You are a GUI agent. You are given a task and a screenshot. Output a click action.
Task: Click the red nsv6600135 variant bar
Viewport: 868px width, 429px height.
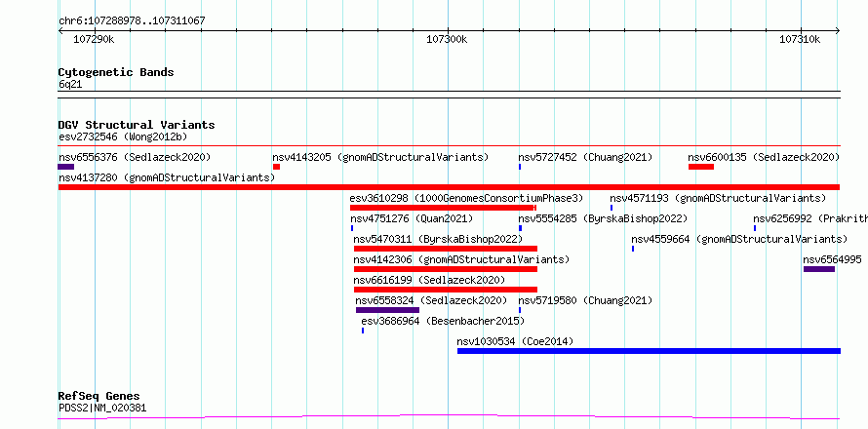click(x=701, y=167)
